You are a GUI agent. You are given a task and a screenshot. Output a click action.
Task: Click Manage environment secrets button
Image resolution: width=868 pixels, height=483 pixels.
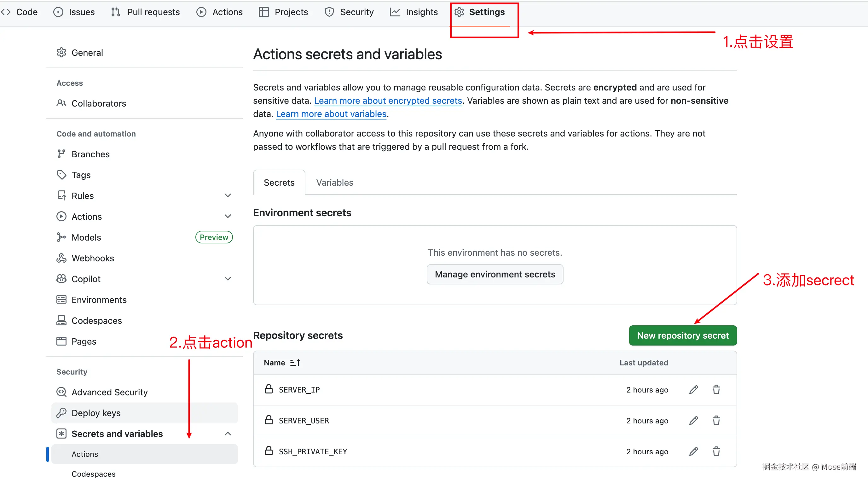click(495, 274)
